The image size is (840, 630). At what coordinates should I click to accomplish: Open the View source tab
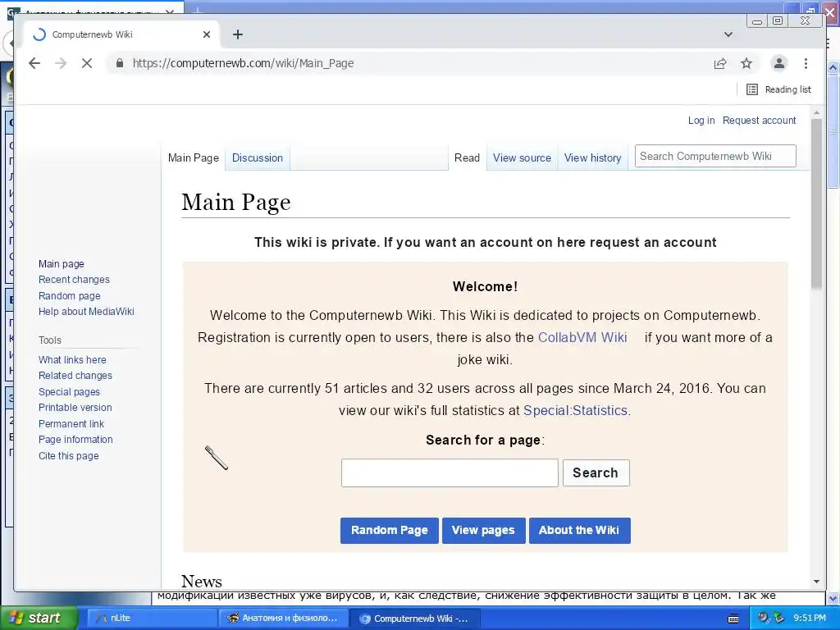[522, 157]
